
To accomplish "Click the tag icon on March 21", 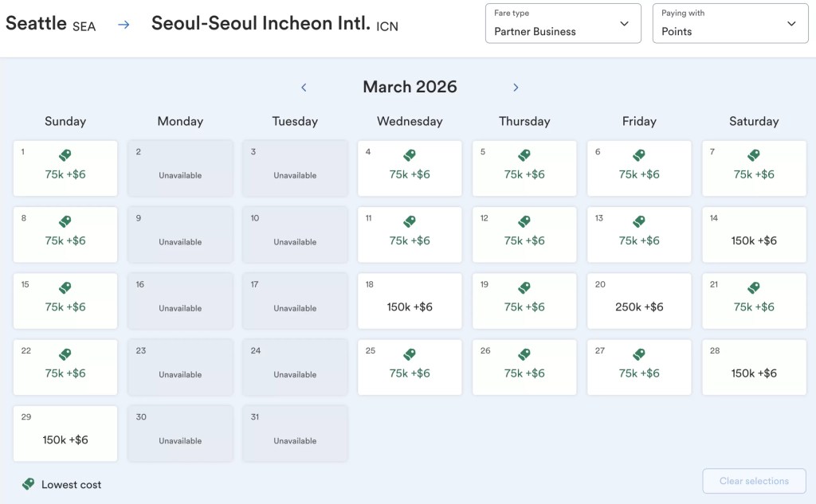I will point(754,287).
